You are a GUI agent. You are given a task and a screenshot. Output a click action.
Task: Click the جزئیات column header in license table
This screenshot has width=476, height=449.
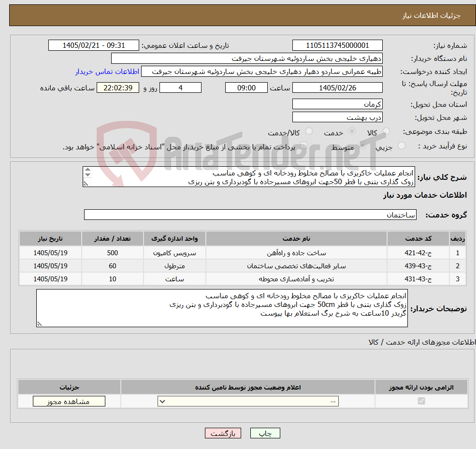[x=69, y=387]
